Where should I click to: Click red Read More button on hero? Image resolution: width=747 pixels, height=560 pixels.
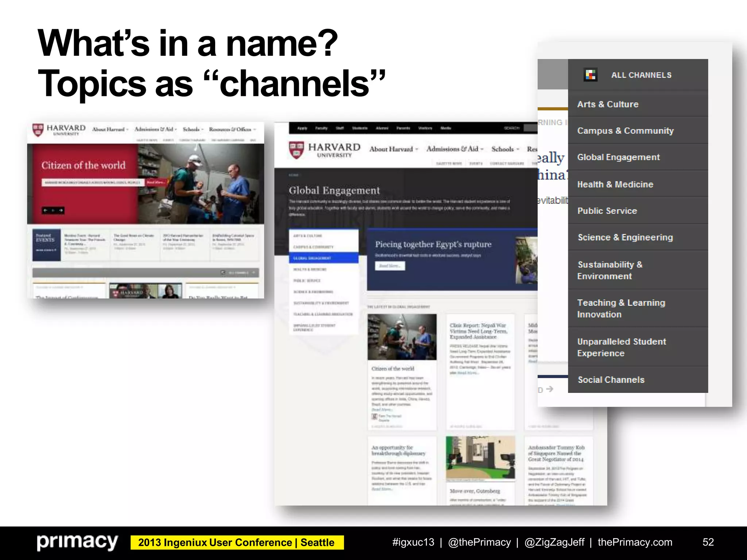(x=155, y=182)
